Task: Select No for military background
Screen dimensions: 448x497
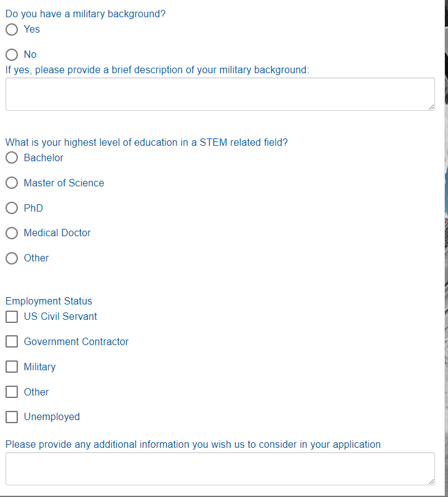Action: click(12, 55)
